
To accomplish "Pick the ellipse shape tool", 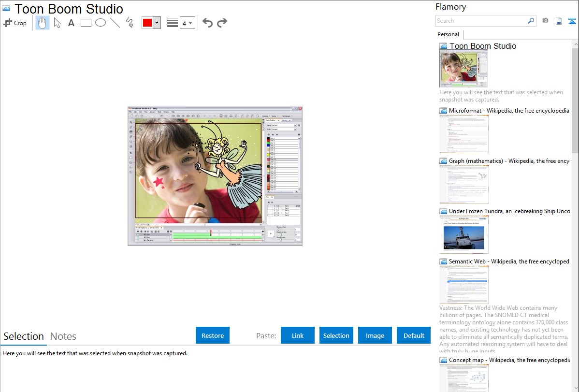I will click(101, 23).
